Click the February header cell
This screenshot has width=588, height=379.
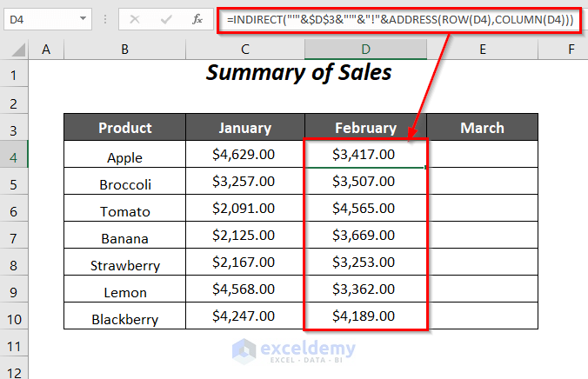[365, 128]
